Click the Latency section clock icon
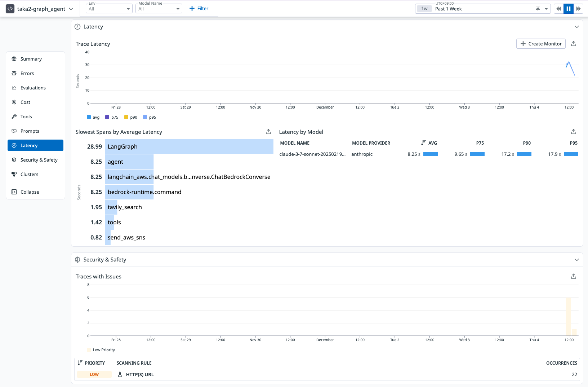The height and width of the screenshot is (387, 588). click(77, 27)
